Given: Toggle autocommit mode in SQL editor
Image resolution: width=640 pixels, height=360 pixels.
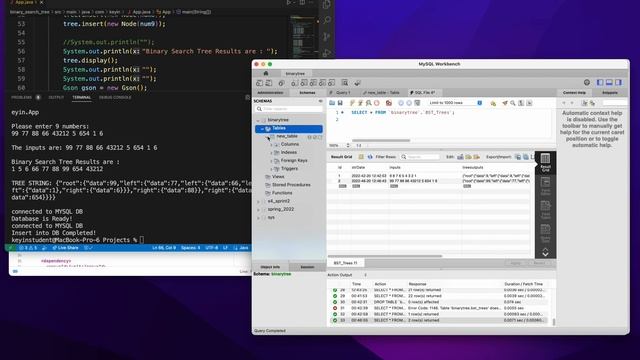Looking at the screenshot, I should [417, 103].
